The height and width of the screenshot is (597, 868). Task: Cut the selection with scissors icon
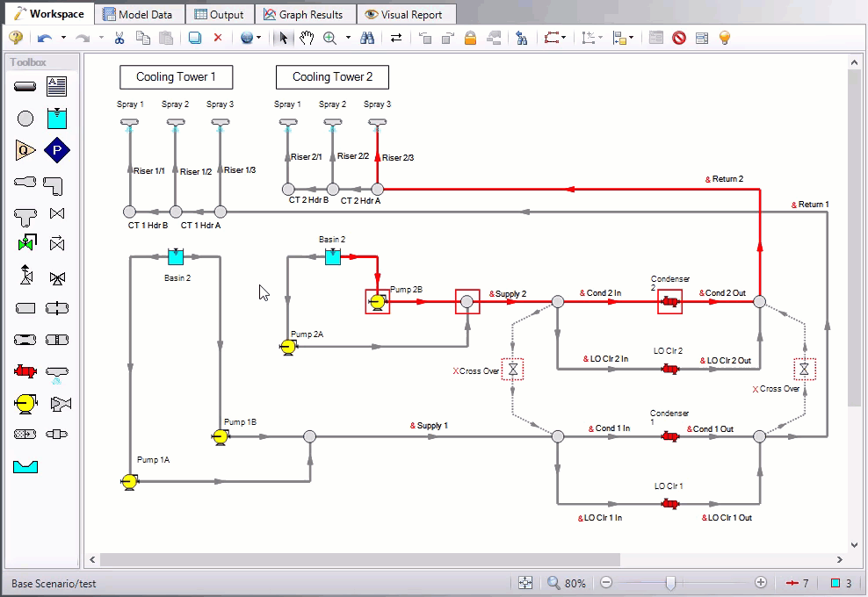pos(119,38)
